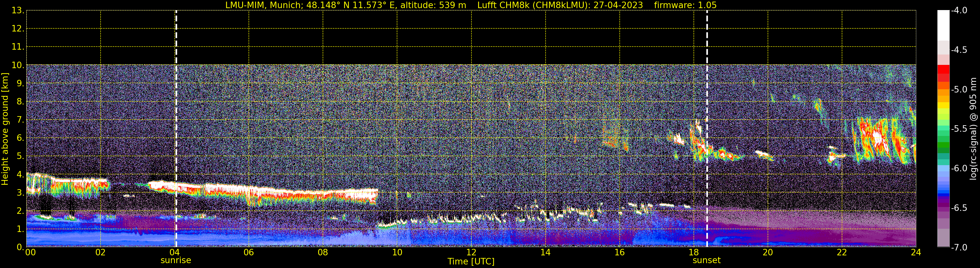This screenshot has width=980, height=268.
Task: Click the '10.' height axis tick label
Action: click(x=18, y=65)
